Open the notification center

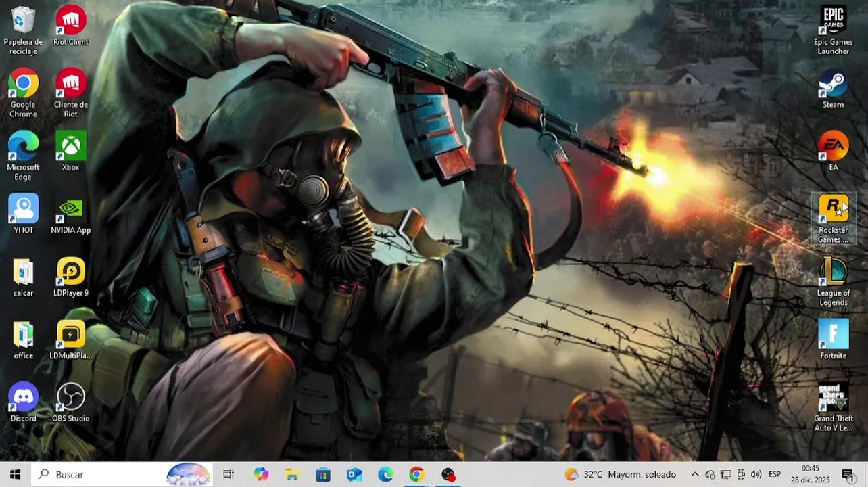[x=847, y=474]
